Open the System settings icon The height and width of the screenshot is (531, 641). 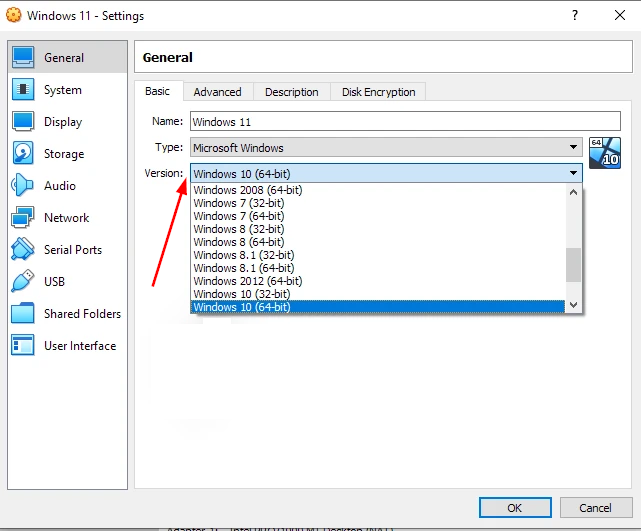(x=23, y=90)
